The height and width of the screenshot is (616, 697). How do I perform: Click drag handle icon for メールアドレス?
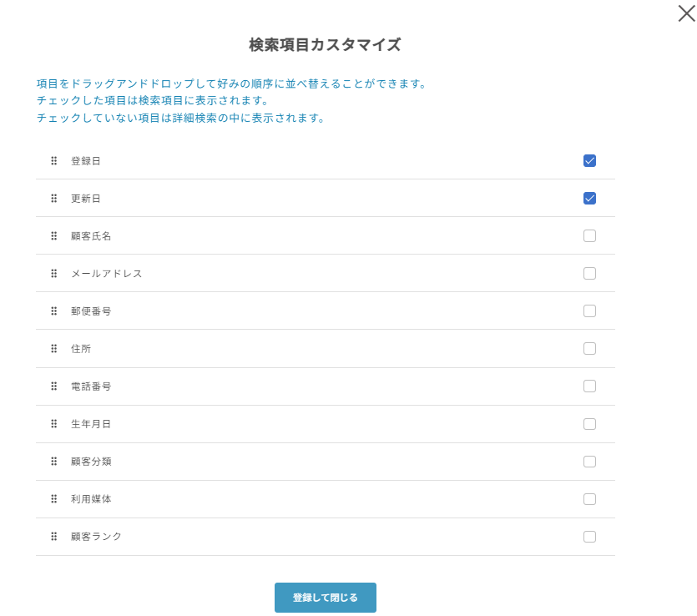(54, 273)
